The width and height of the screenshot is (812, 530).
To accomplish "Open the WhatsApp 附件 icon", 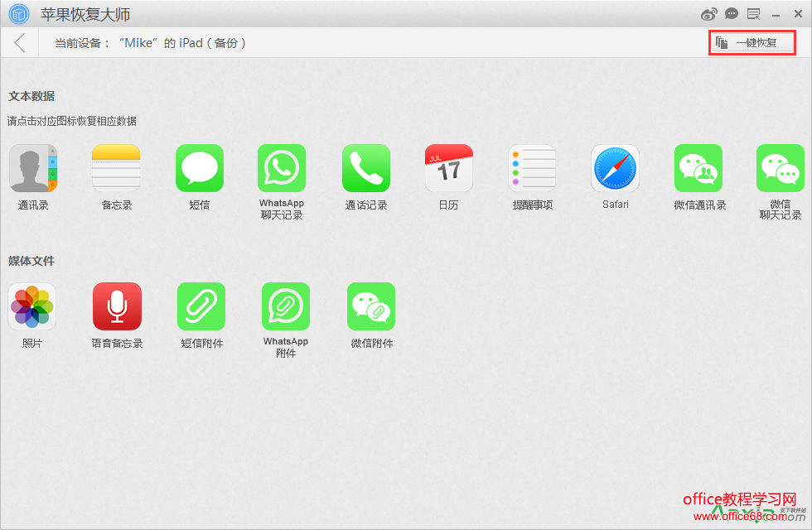I will click(x=286, y=306).
